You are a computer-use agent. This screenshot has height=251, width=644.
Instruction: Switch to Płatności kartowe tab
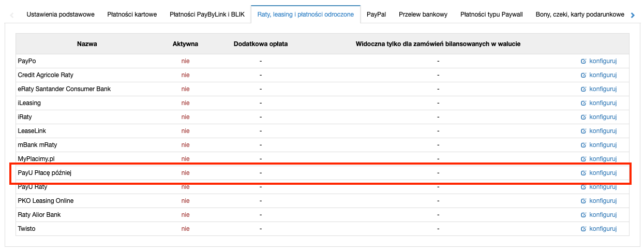tap(132, 14)
